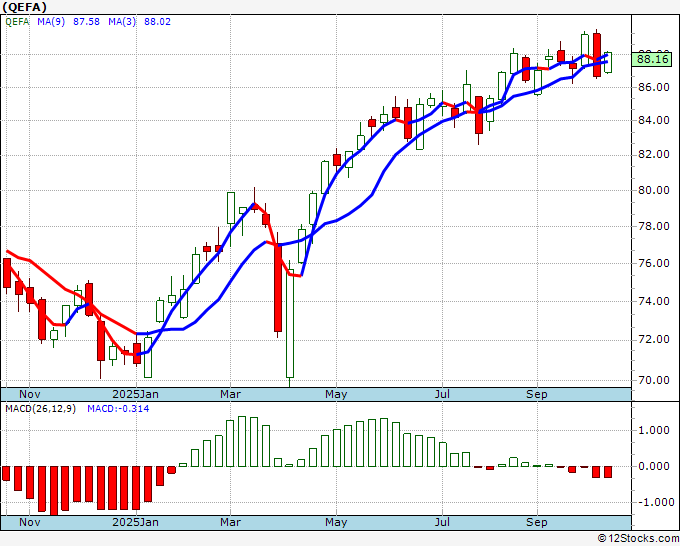Click the MACD:-0.314 value label
This screenshot has height=546, width=680.
(118, 409)
